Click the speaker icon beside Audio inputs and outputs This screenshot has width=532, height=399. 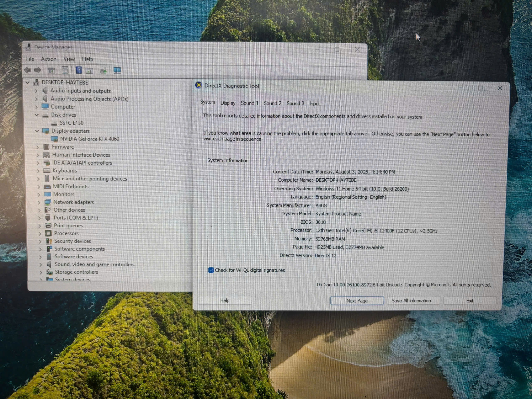[x=45, y=91]
